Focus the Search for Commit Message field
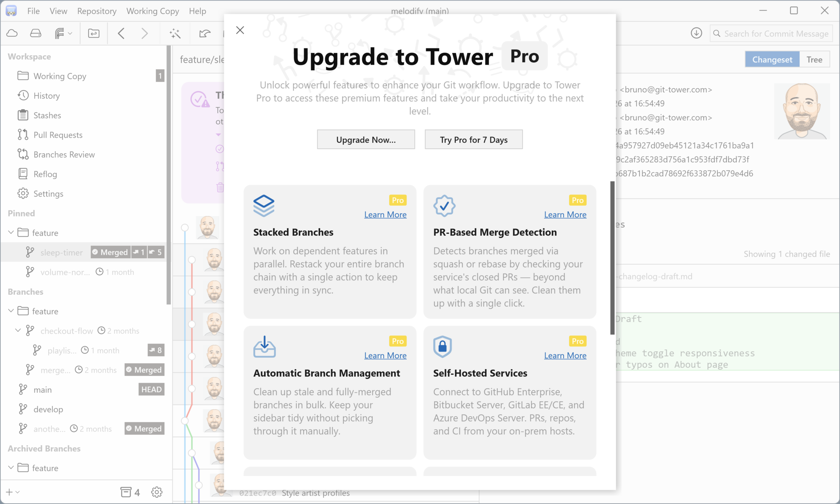The width and height of the screenshot is (840, 504). (x=772, y=34)
